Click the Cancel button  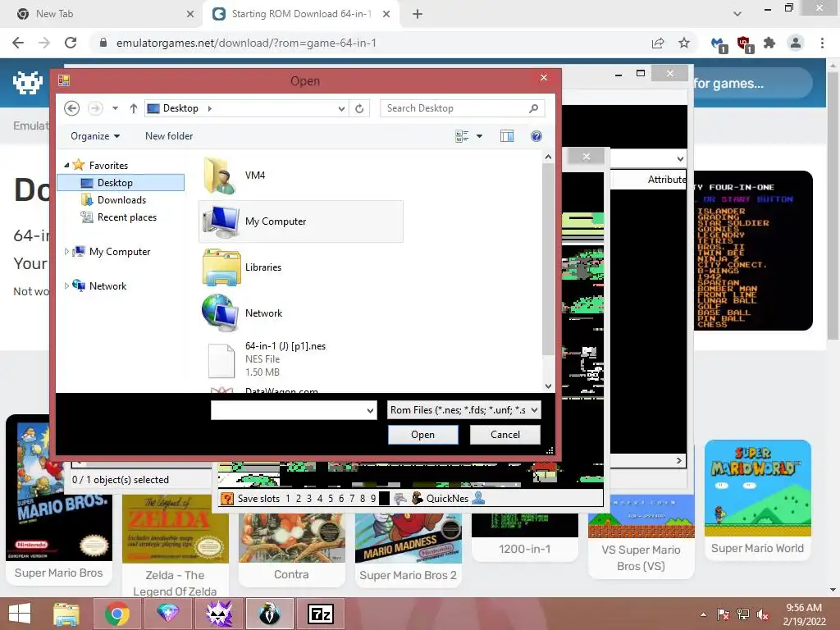(x=504, y=435)
